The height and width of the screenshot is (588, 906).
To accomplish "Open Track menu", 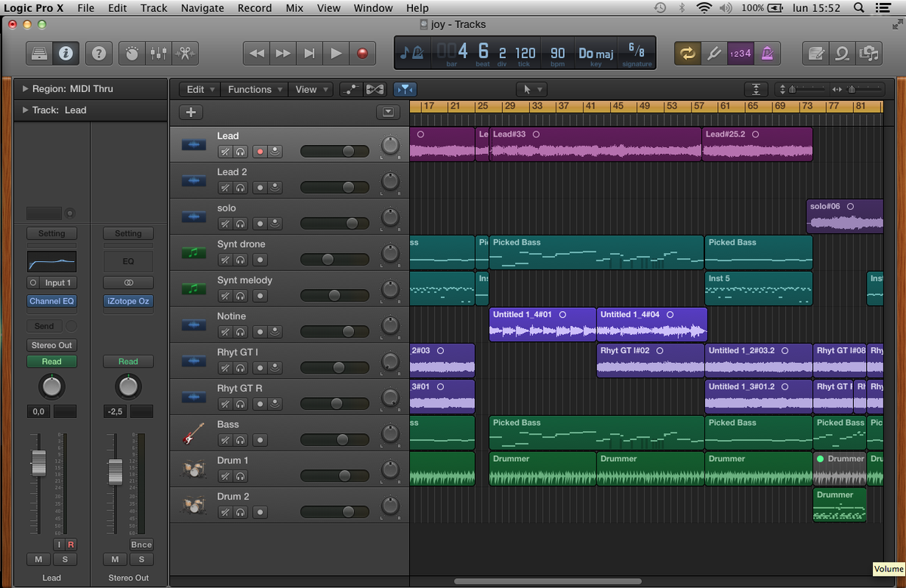I will [x=154, y=8].
